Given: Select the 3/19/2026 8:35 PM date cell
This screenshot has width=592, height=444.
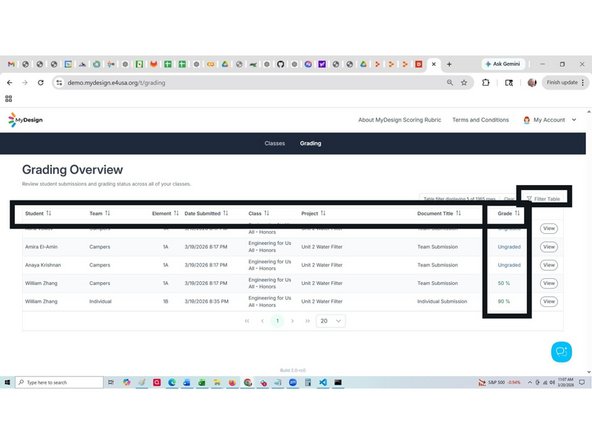Looking at the screenshot, I should pos(207,301).
